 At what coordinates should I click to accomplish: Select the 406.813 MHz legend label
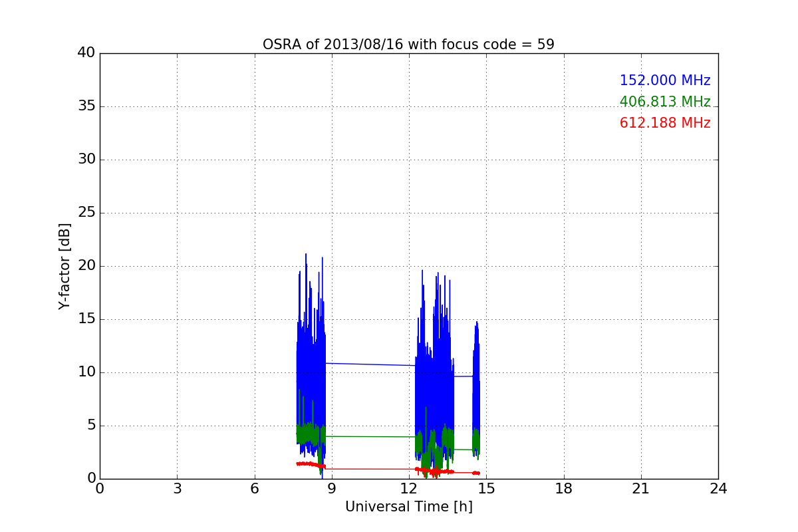click(x=665, y=102)
